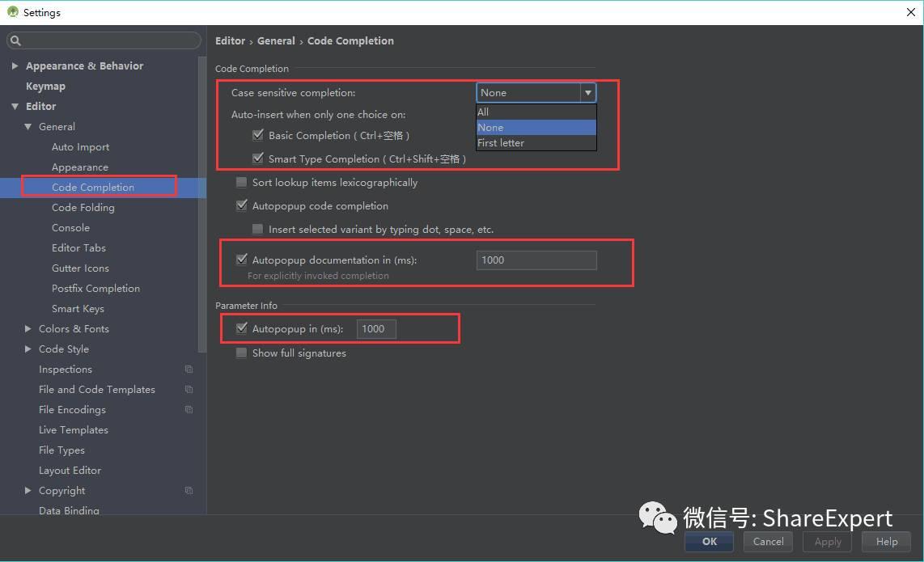The image size is (924, 562).
Task: Disable Autopopup code completion checkbox
Action: coord(241,205)
